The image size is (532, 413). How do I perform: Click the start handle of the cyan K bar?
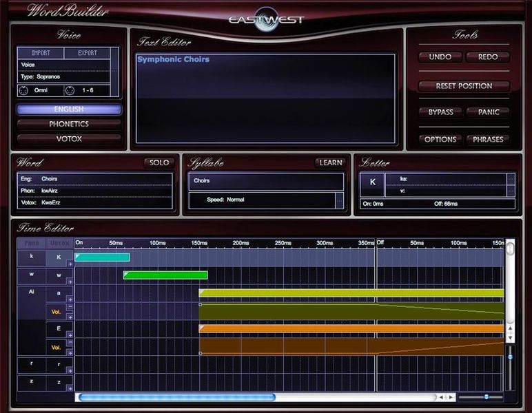[x=77, y=256]
